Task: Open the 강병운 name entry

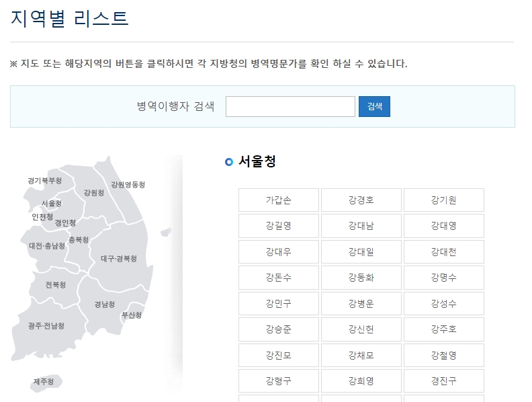Action: (361, 304)
